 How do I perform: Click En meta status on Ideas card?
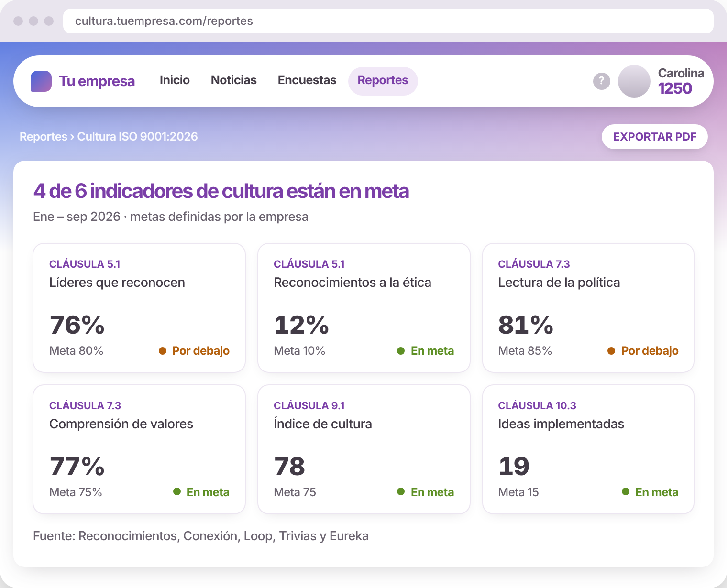(x=650, y=492)
